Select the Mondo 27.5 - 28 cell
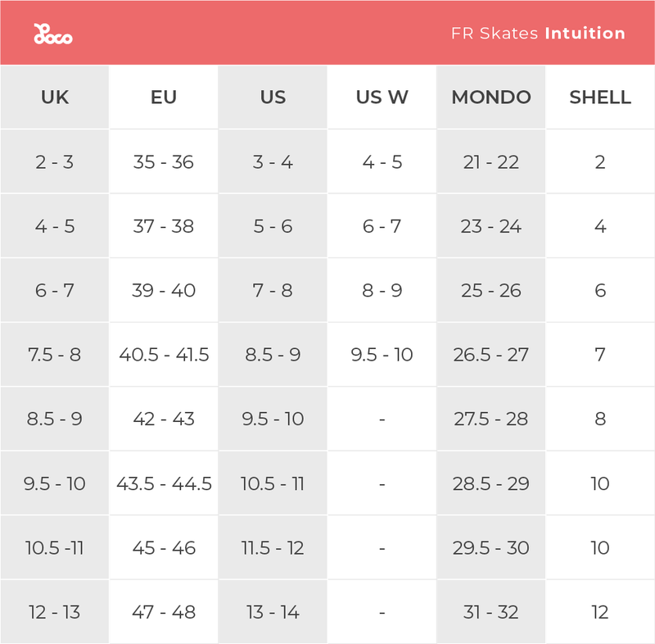This screenshot has width=655, height=644. 491,419
